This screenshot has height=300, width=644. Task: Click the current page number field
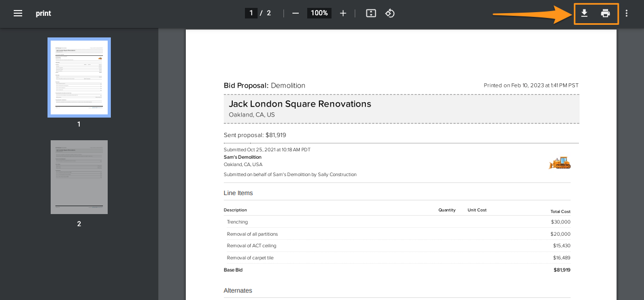(251, 13)
